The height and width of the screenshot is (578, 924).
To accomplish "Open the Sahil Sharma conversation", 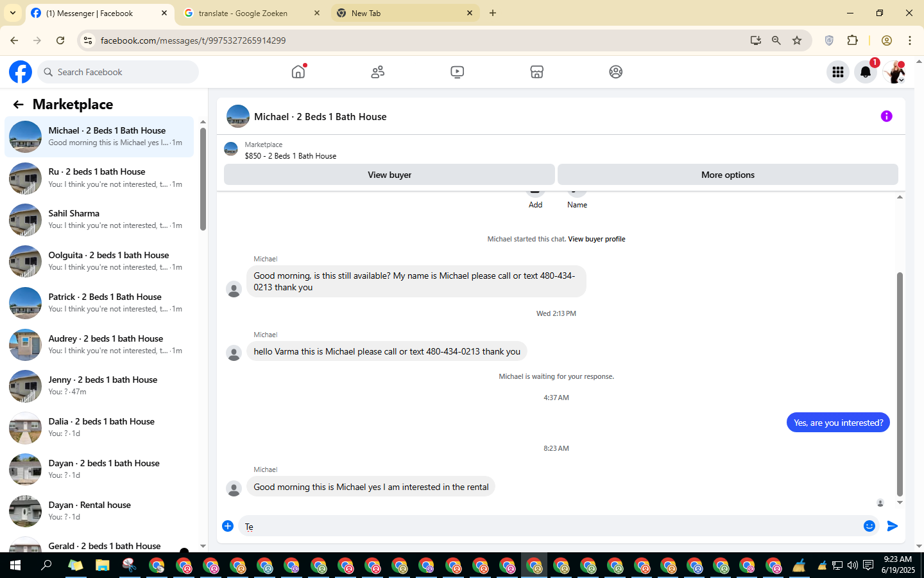I will 99,220.
